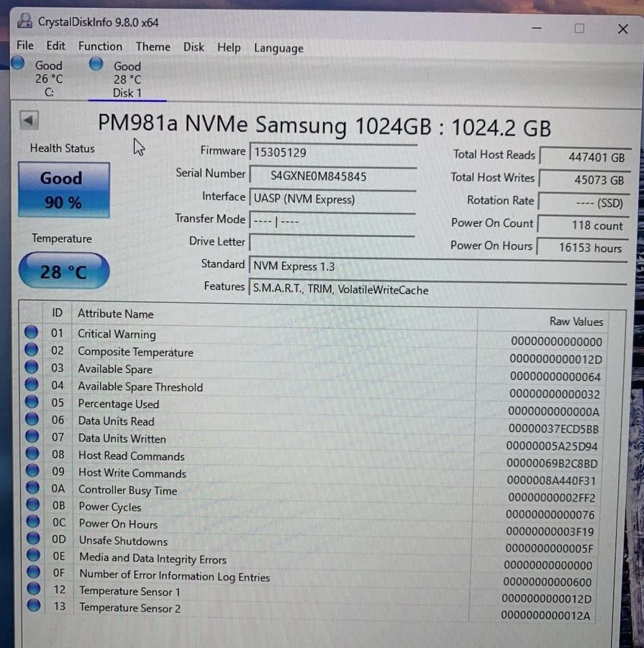Viewport: 644px width, 648px height.
Task: Click the raw value 00000037ECD5BB
Action: tap(553, 428)
